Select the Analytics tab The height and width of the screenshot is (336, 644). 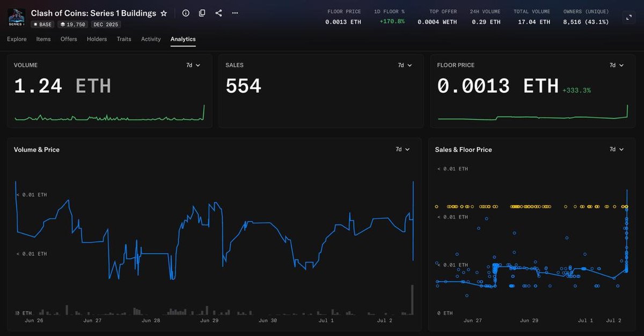point(183,39)
